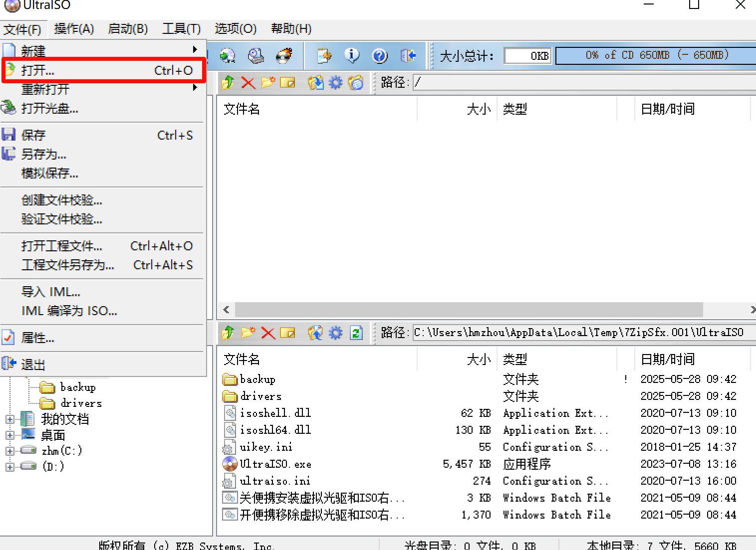The image size is (756, 550).
Task: Sort local pane by 日期/时间 column
Action: point(693,359)
